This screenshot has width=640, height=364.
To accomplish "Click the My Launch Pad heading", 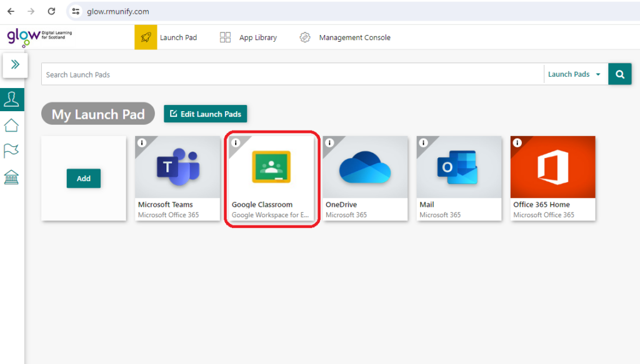I will [98, 114].
